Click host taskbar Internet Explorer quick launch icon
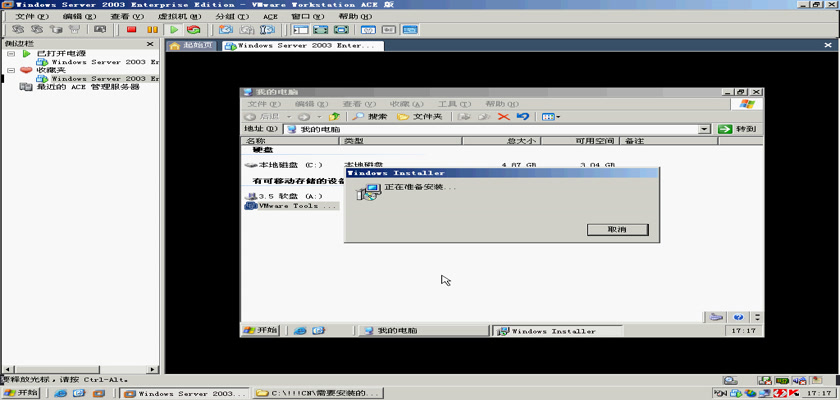The width and height of the screenshot is (840, 400). [x=61, y=393]
